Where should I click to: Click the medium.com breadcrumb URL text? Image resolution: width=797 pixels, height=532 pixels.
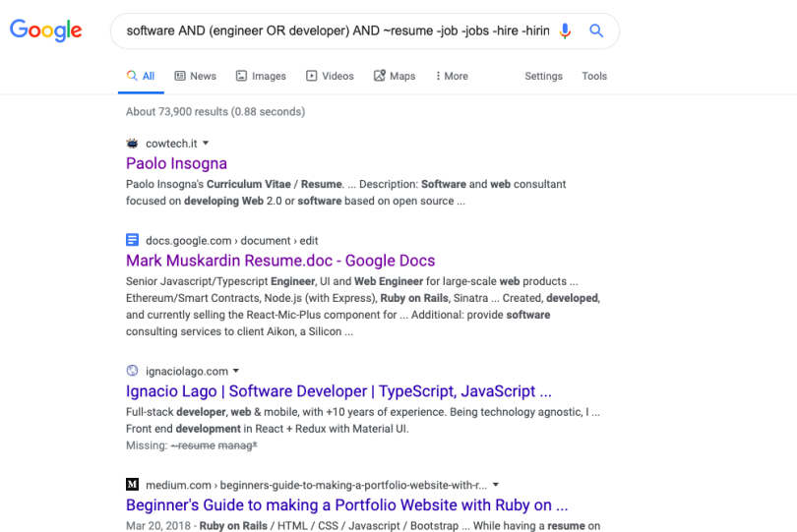[x=316, y=485]
